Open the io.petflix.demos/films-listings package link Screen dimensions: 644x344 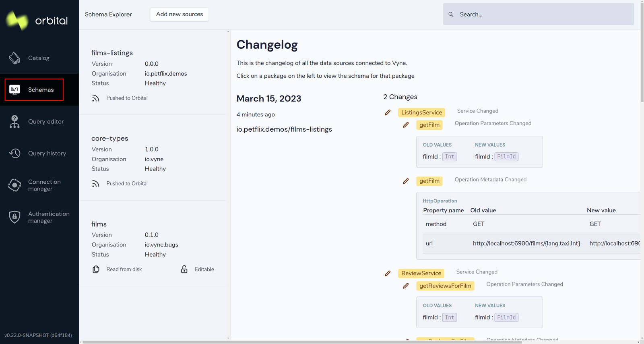point(284,129)
